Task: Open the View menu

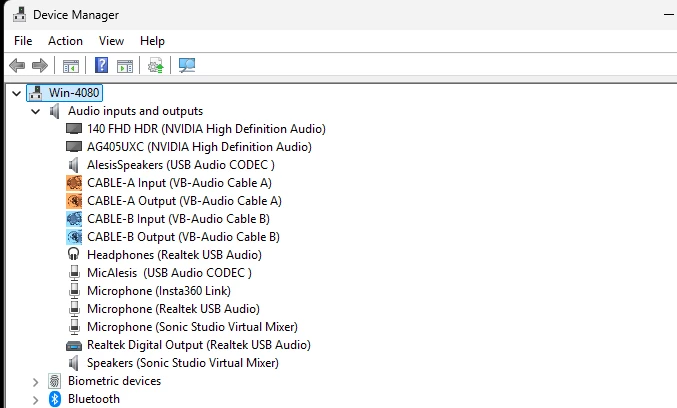Action: (x=111, y=41)
